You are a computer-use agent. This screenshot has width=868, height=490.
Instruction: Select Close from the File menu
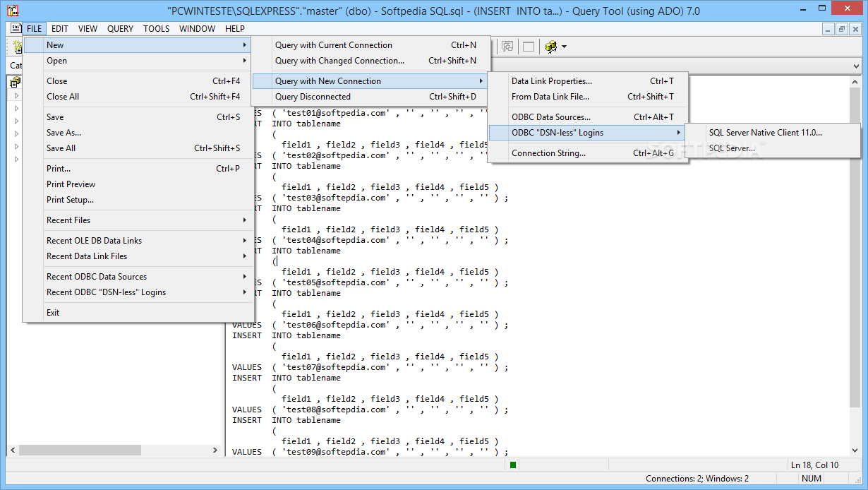[138, 81]
